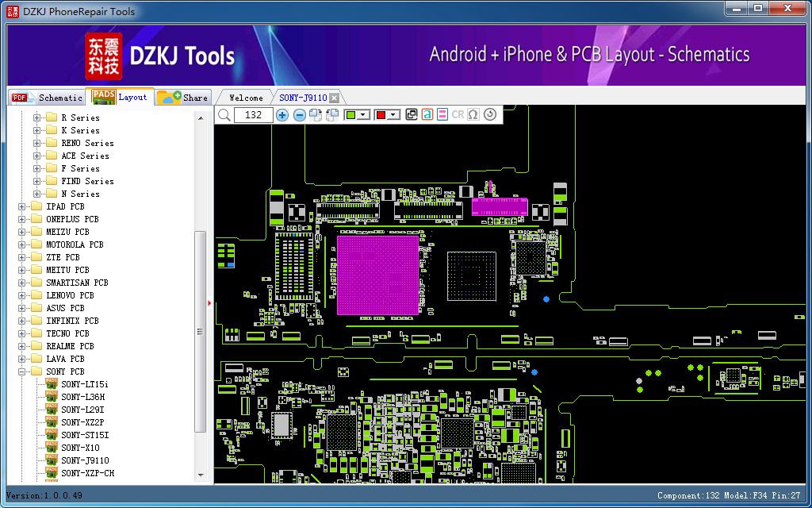The height and width of the screenshot is (508, 812).
Task: Expand the IPAD PCB folder
Action: [x=21, y=206]
